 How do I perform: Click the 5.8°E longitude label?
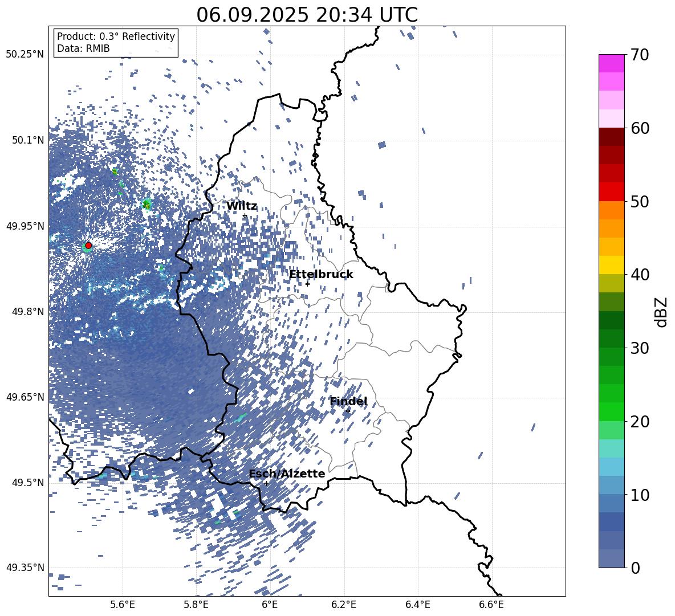[x=196, y=605]
